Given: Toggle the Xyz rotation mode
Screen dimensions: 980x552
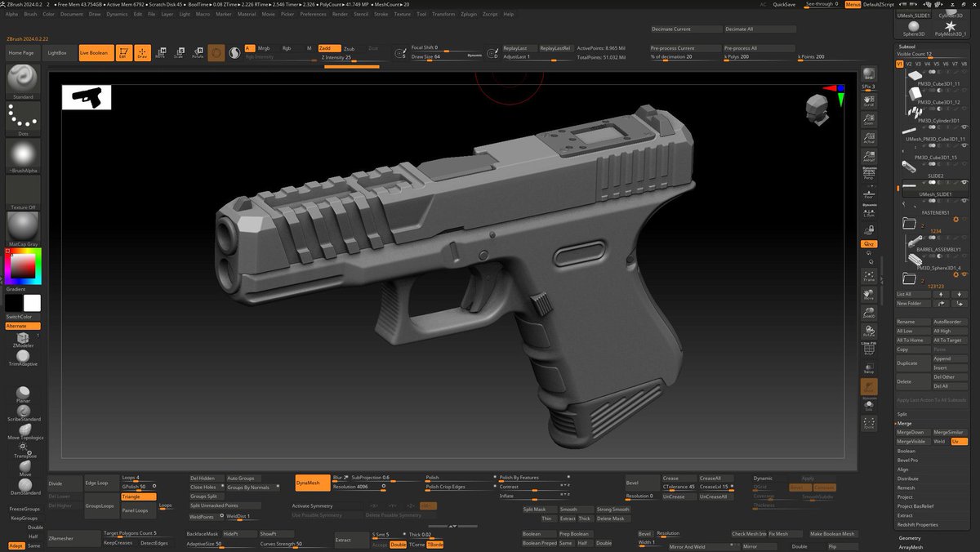Looking at the screenshot, I should pos(869,243).
